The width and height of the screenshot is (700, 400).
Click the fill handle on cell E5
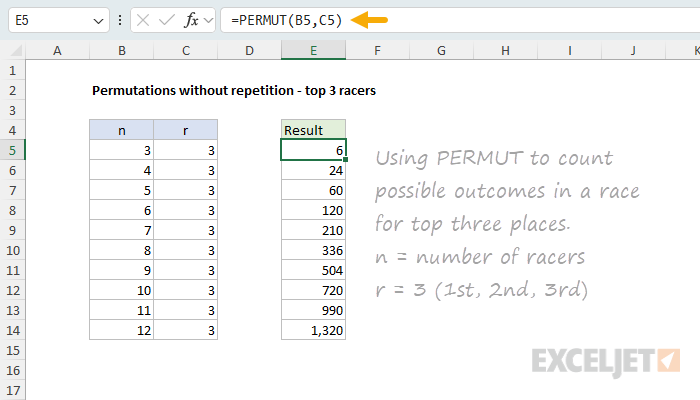point(346,159)
